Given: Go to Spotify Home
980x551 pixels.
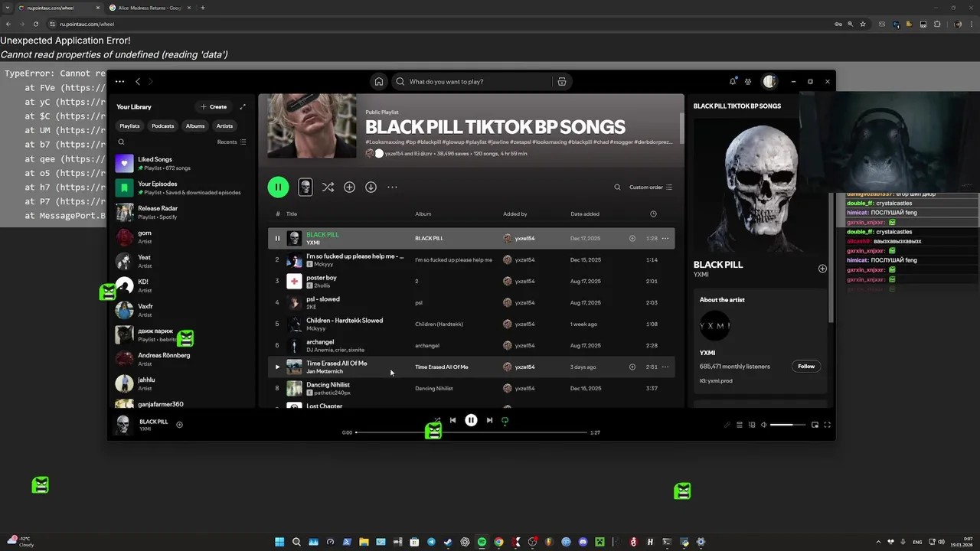Looking at the screenshot, I should click(x=378, y=82).
